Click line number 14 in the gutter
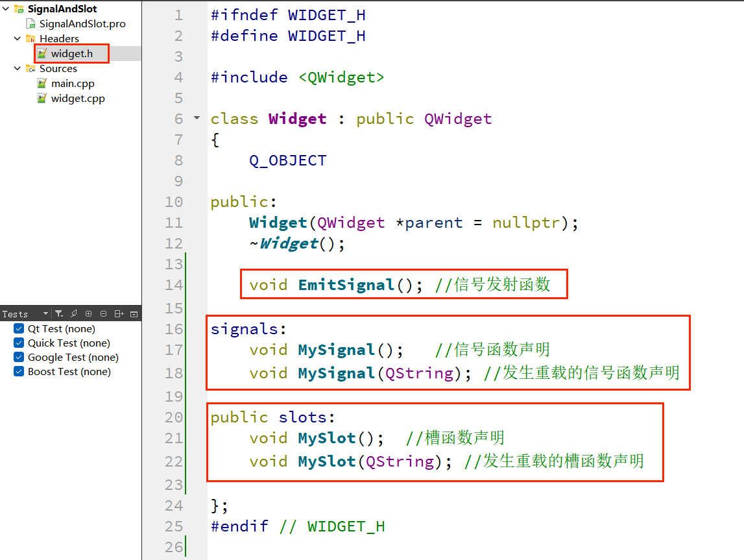The height and width of the screenshot is (560, 744). click(x=174, y=285)
